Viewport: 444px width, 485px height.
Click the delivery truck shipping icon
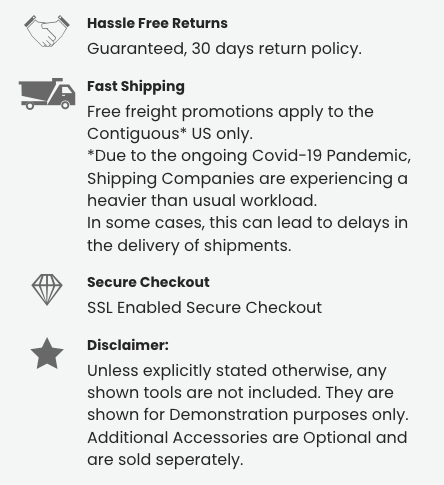(47, 94)
